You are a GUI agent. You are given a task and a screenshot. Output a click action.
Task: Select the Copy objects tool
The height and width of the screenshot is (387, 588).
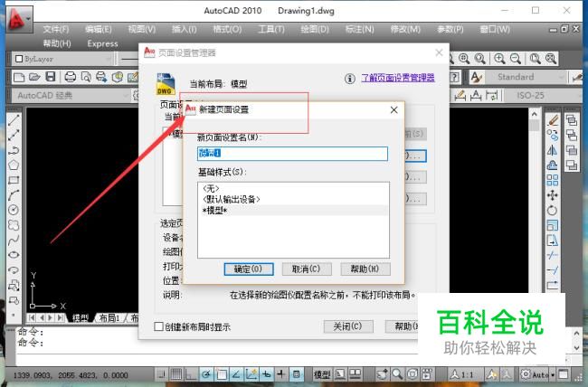tap(553, 135)
